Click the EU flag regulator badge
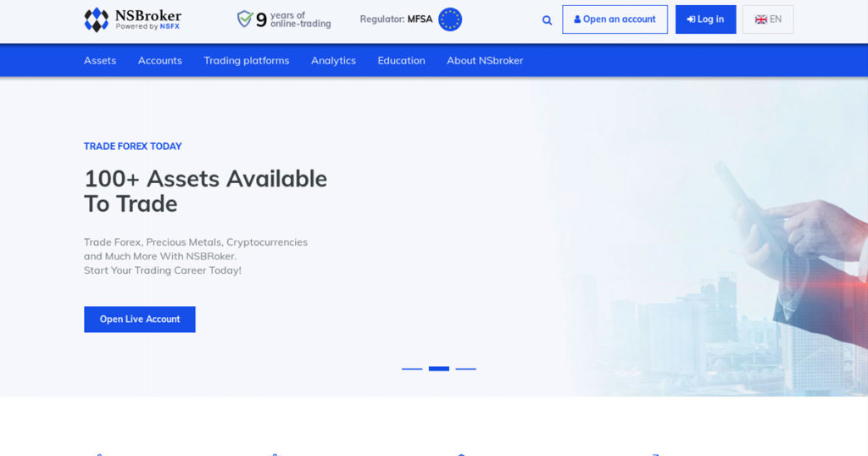868x456 pixels. click(450, 19)
